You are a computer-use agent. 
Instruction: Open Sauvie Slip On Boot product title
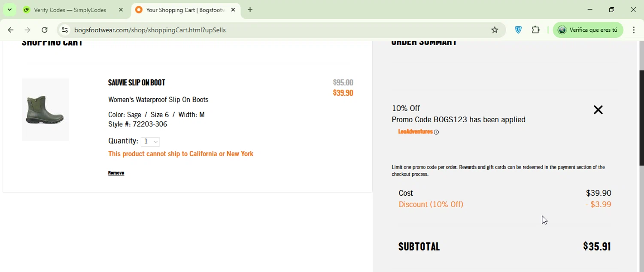pyautogui.click(x=137, y=82)
